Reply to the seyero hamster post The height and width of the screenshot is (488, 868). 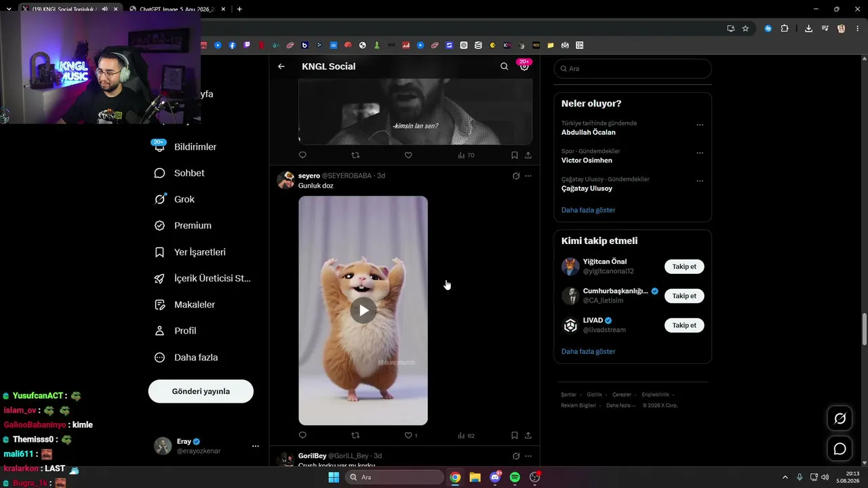(x=302, y=435)
